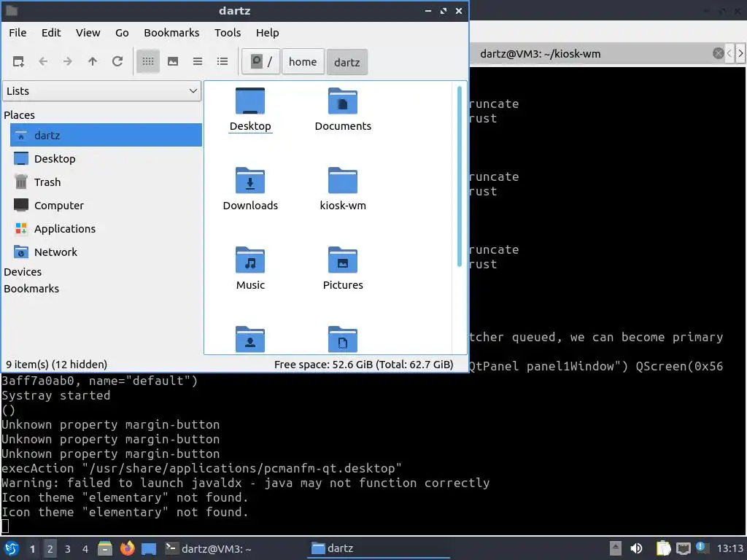Click the '9 item(s) (12 hidden)' status text
This screenshot has height=560, width=747.
(56, 365)
